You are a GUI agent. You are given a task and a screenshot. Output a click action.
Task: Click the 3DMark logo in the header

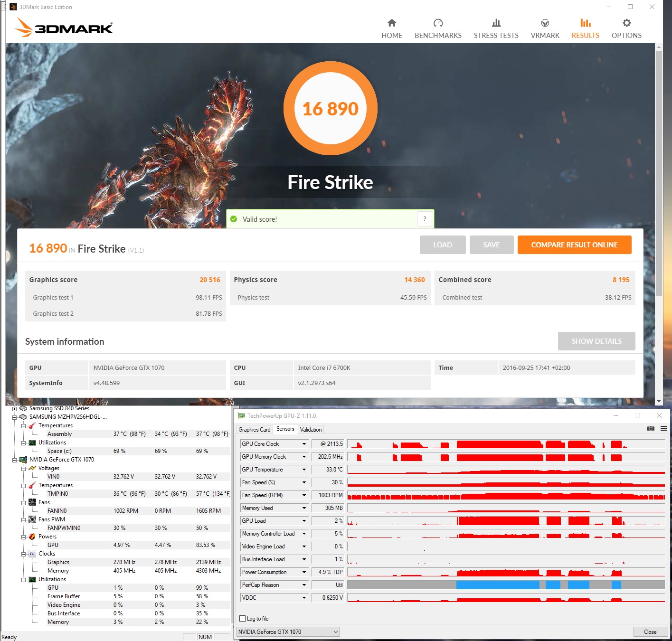64,27
